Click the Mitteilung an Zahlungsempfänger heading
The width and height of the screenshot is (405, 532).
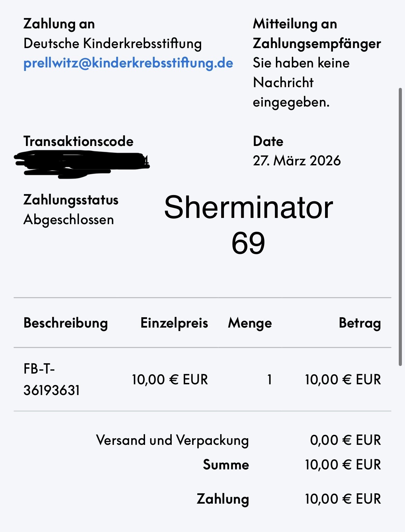pos(317,34)
